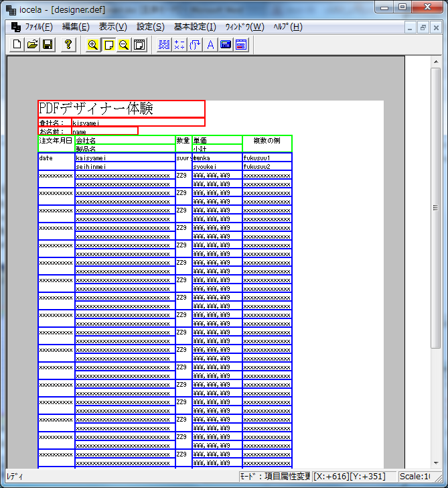Open the 基本設定(I) menu
The height and width of the screenshot is (488, 448).
[195, 27]
